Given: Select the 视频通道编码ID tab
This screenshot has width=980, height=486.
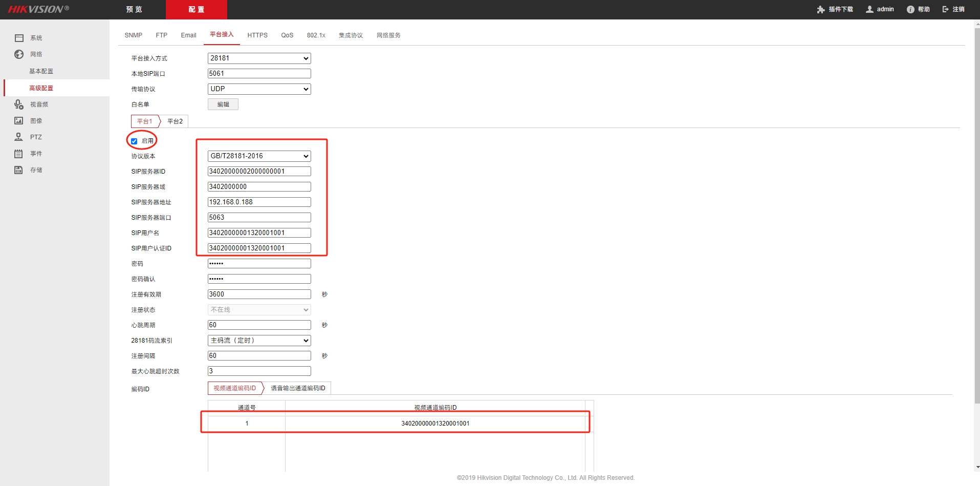Looking at the screenshot, I should point(235,388).
